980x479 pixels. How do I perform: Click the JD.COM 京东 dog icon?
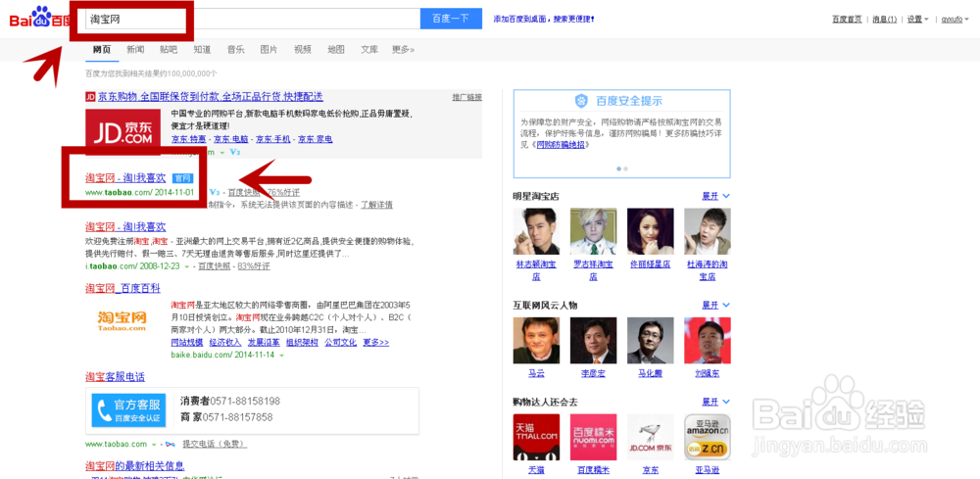[x=650, y=437]
